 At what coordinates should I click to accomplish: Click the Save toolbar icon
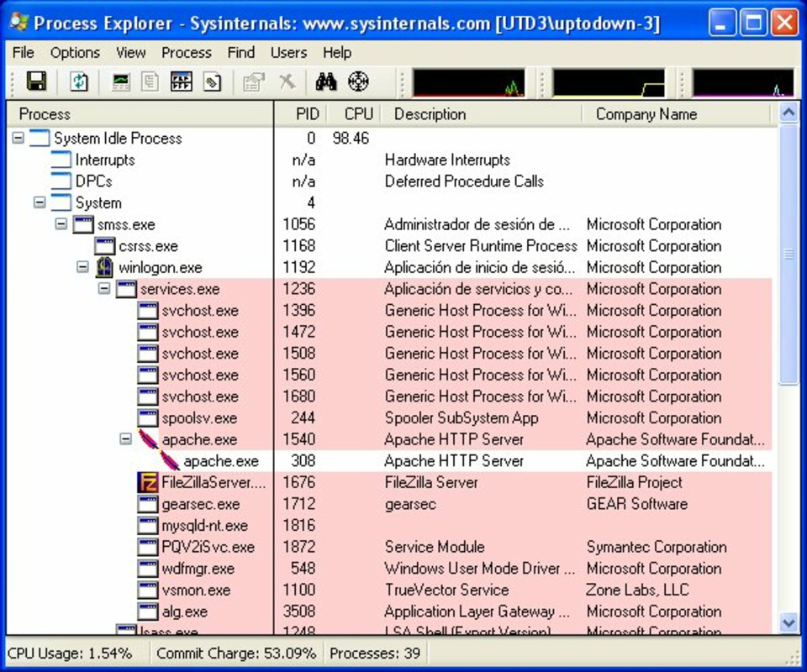(36, 81)
